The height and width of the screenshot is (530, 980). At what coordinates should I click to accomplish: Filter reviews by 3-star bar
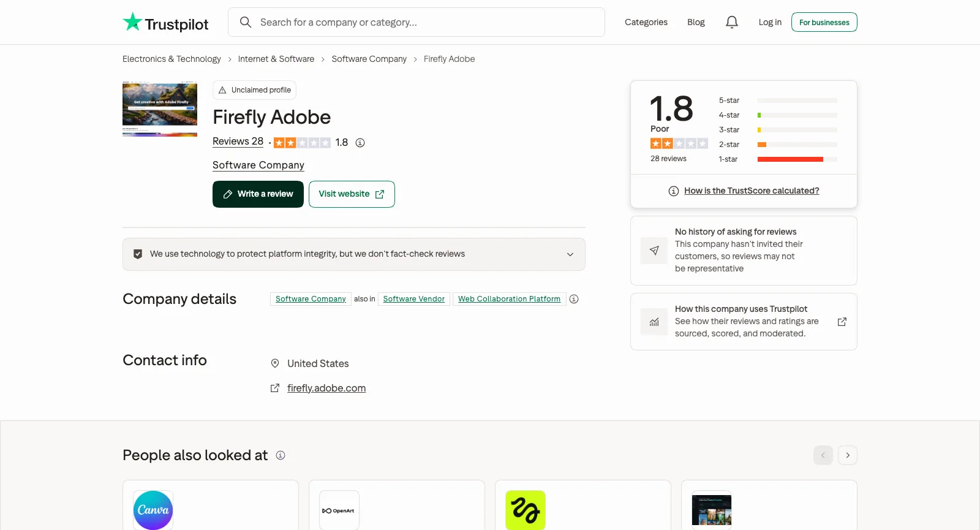point(778,130)
